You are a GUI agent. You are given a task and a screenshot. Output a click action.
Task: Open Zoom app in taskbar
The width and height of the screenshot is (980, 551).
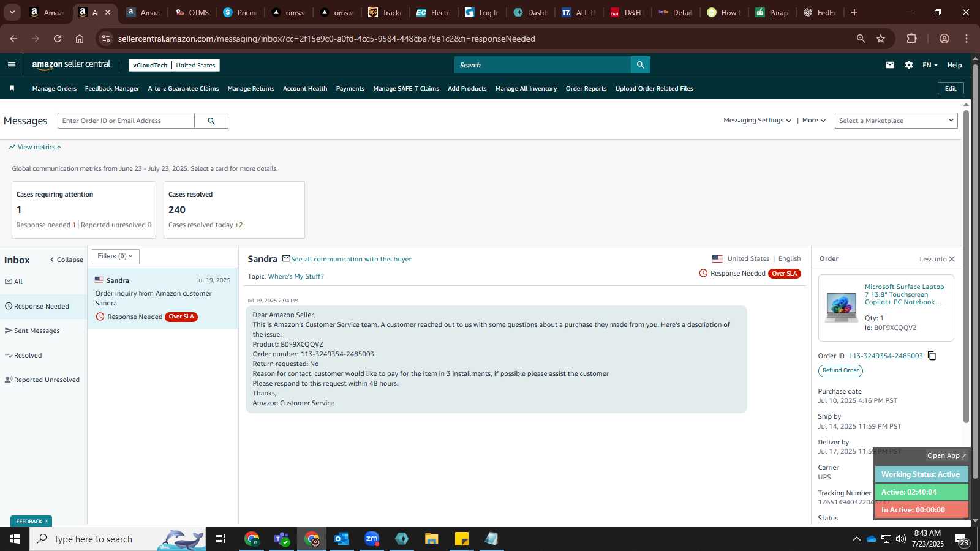click(372, 539)
